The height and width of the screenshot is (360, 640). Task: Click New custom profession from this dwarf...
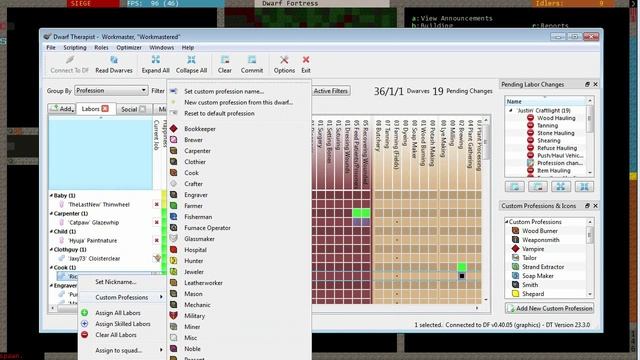point(239,102)
